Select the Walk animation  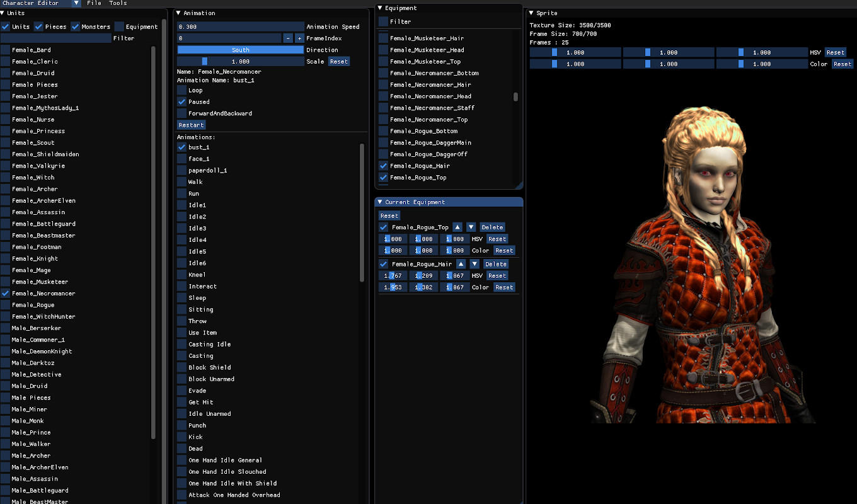point(195,182)
